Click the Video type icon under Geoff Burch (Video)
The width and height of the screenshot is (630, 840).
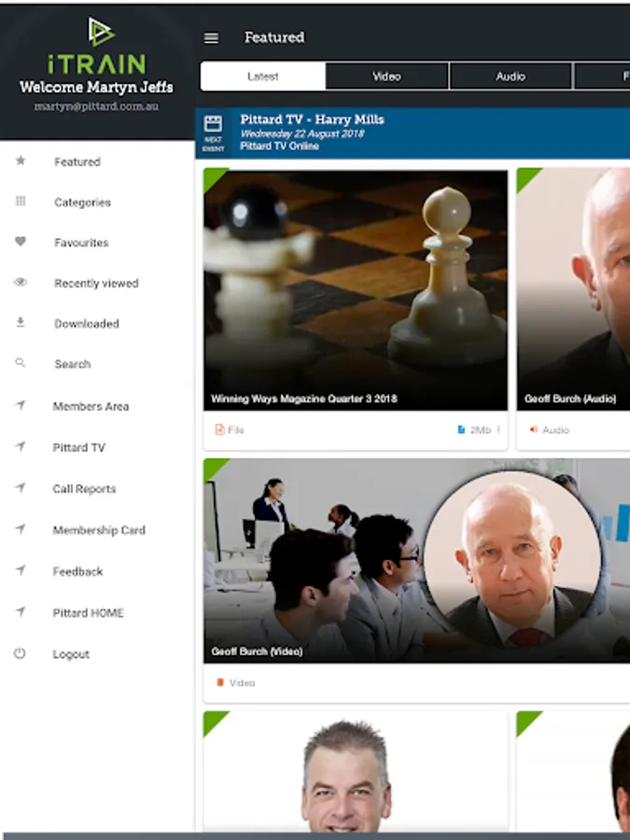click(219, 682)
